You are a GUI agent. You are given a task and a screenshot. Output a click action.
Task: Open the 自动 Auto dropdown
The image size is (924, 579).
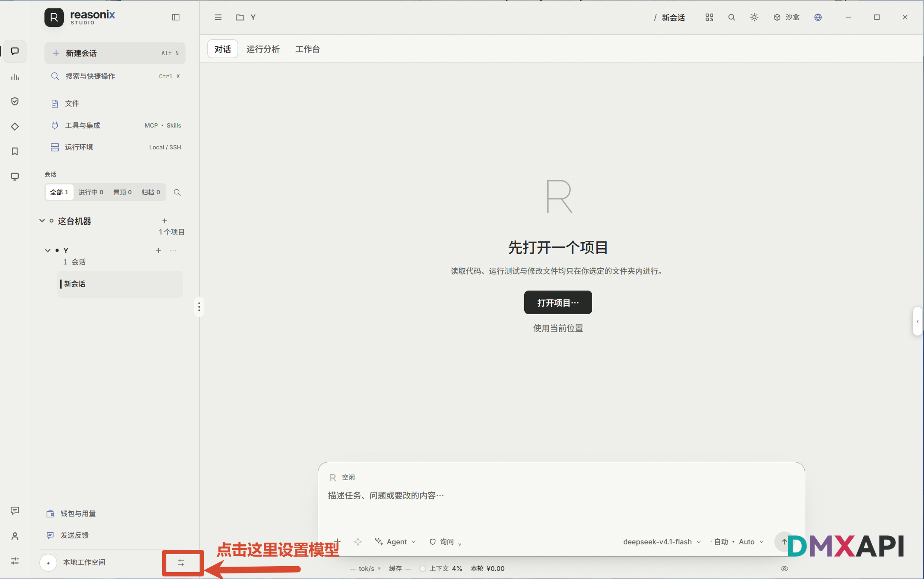739,542
